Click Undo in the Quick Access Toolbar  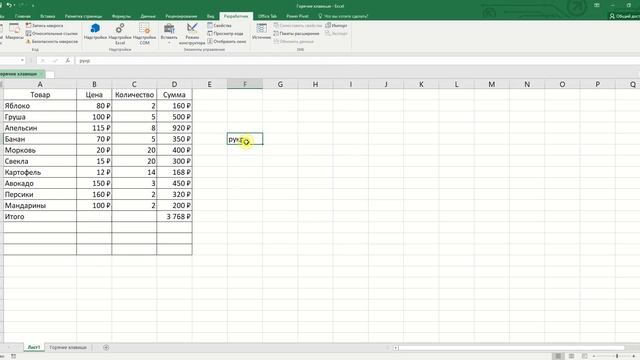[9, 5]
